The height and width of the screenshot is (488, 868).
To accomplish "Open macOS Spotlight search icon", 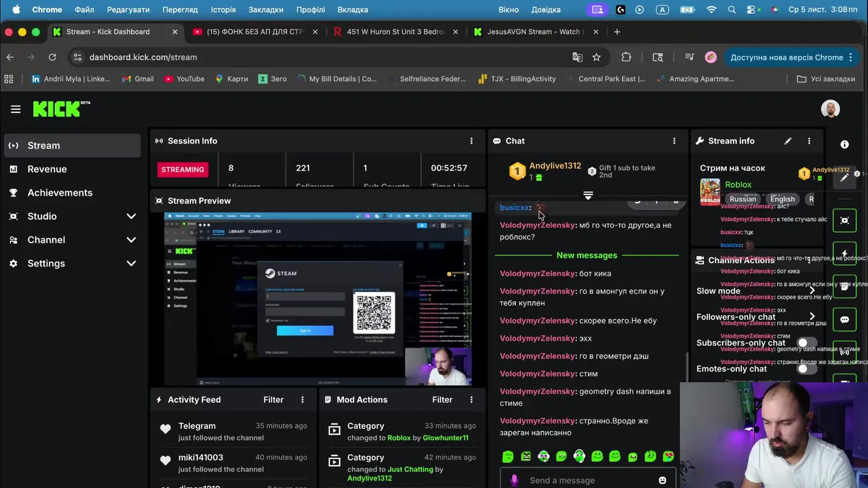I will pyautogui.click(x=732, y=9).
